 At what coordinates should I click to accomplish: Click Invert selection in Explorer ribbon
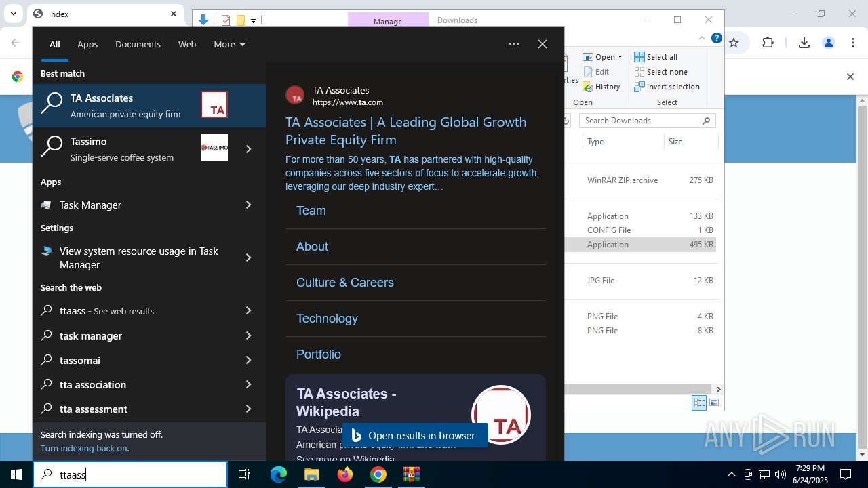[x=667, y=87]
